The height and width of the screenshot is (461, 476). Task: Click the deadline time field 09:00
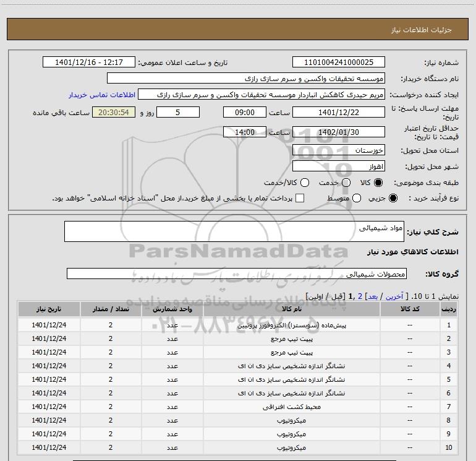coord(245,112)
